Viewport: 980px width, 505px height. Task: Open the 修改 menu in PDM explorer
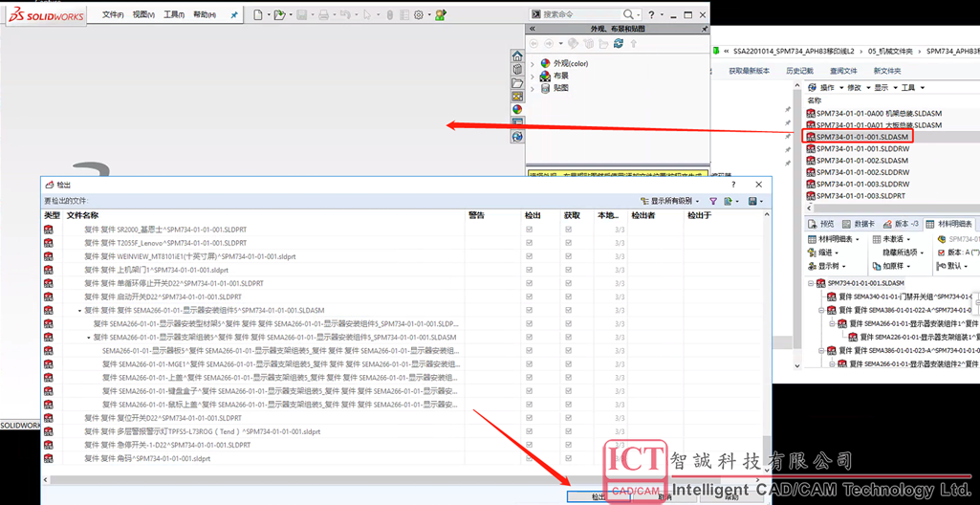coord(860,87)
